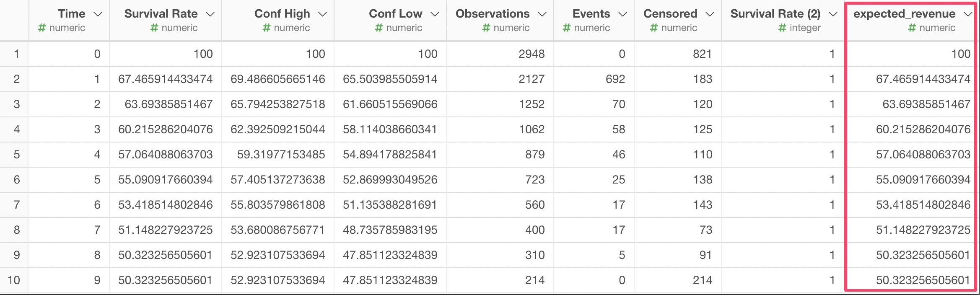Select row number 10 header
The image size is (980, 295).
click(x=14, y=280)
